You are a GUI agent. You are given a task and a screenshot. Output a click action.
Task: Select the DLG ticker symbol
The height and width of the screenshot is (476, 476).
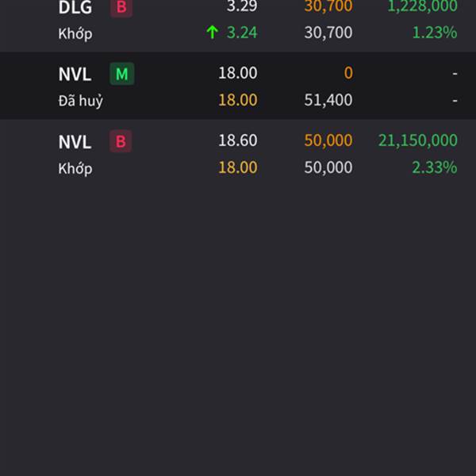[75, 7]
